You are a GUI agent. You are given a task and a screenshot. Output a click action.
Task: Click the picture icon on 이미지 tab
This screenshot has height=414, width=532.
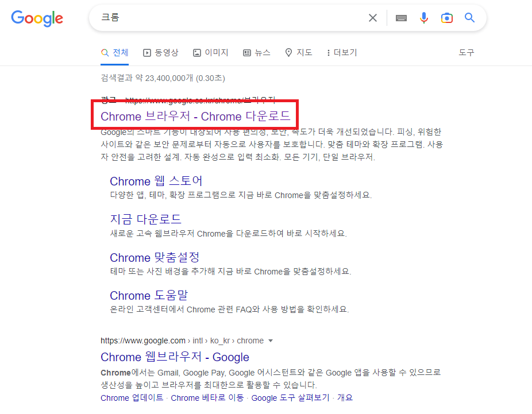(x=197, y=53)
